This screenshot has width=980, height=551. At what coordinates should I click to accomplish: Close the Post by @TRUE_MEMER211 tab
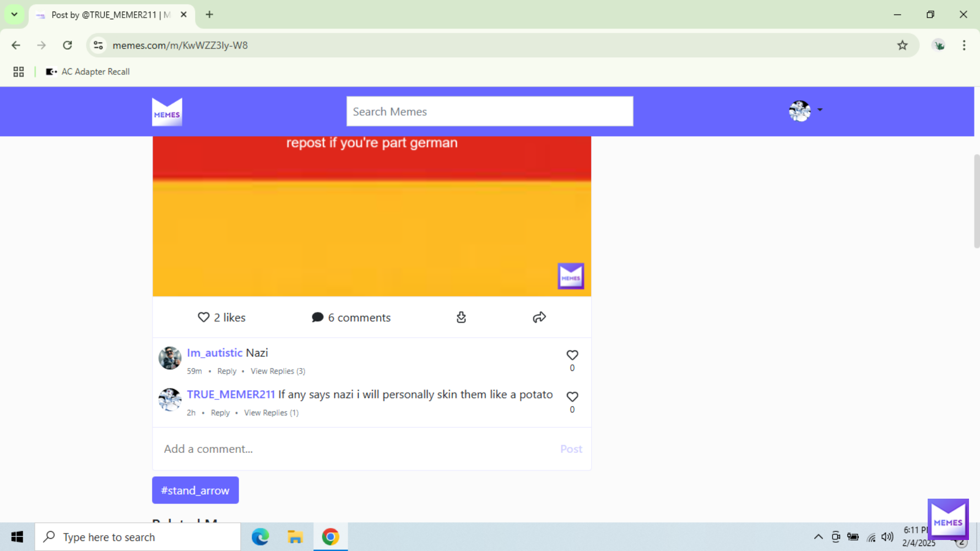tap(183, 15)
